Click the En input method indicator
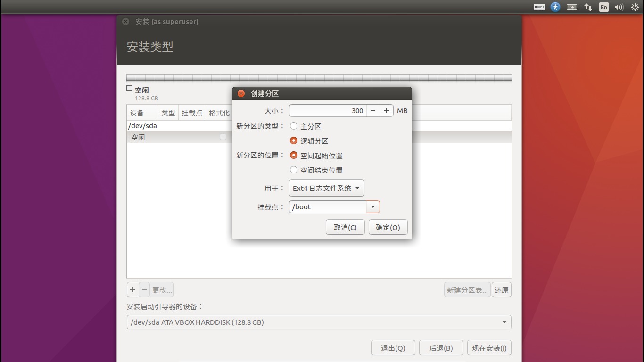The width and height of the screenshot is (644, 362). coord(603,7)
